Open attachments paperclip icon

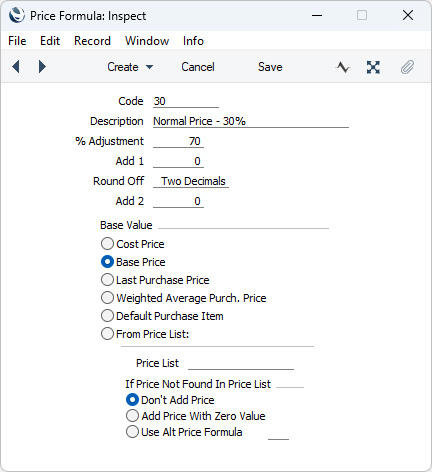click(407, 67)
